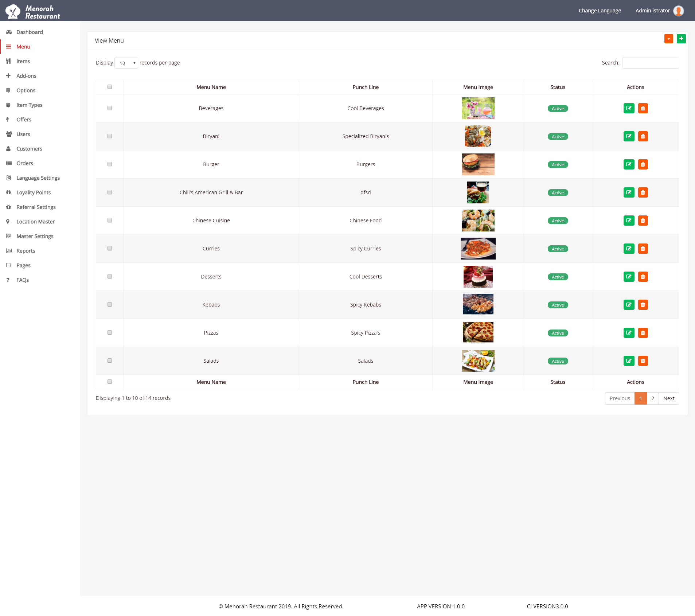Delete the Chinese Cuisine menu
The width and height of the screenshot is (695, 616).
643,221
